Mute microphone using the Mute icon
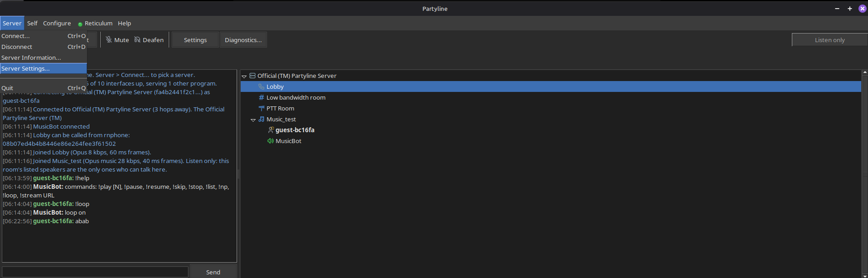 coord(109,40)
